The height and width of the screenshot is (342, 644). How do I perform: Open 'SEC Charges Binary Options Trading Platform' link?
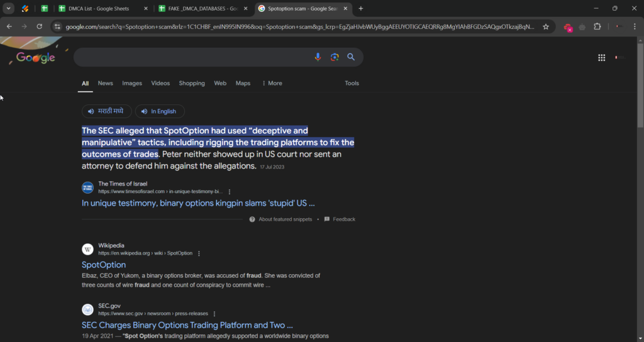[187, 325]
